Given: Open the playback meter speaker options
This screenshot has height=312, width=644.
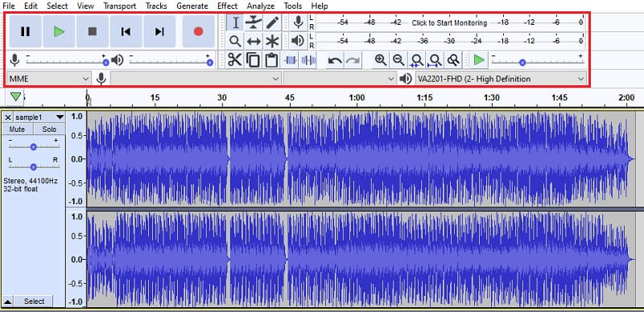Looking at the screenshot, I should coord(299,40).
